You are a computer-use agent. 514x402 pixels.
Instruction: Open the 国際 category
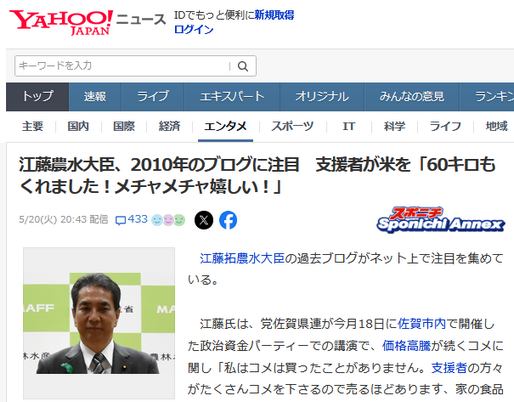click(124, 126)
